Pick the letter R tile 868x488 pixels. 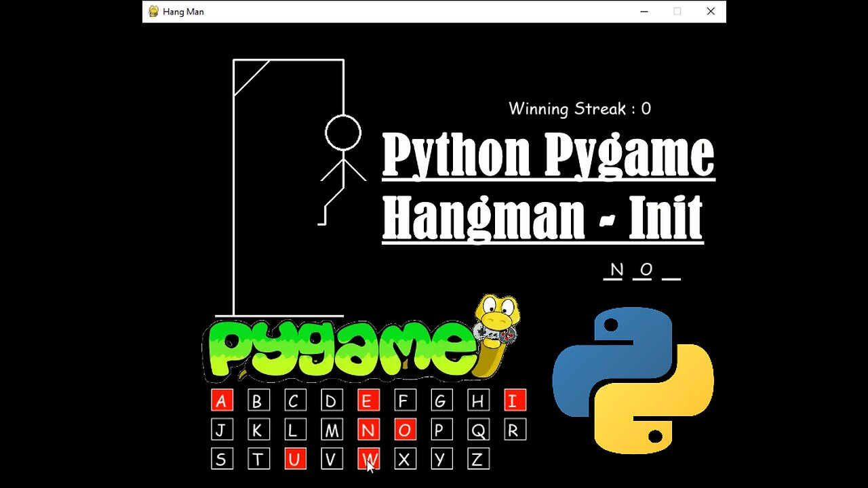click(515, 430)
